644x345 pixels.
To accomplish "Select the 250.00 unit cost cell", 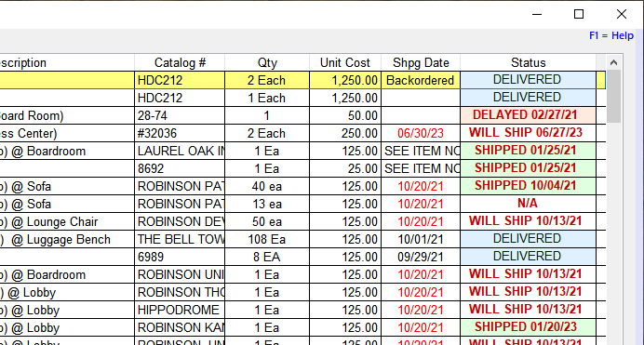I will click(345, 133).
